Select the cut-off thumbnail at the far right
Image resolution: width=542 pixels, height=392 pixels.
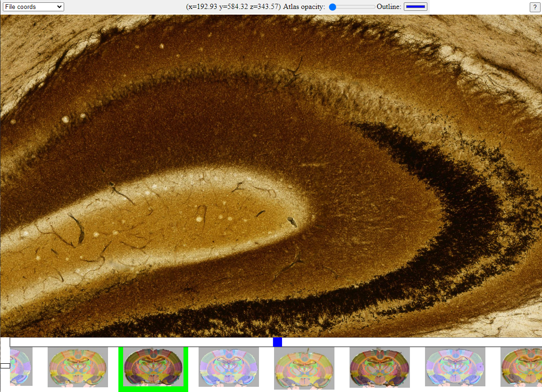[521, 367]
